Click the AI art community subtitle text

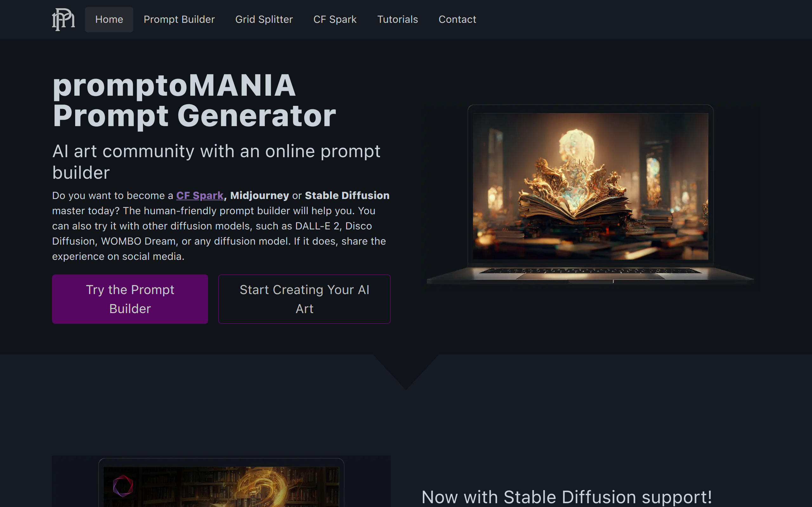pyautogui.click(x=216, y=162)
